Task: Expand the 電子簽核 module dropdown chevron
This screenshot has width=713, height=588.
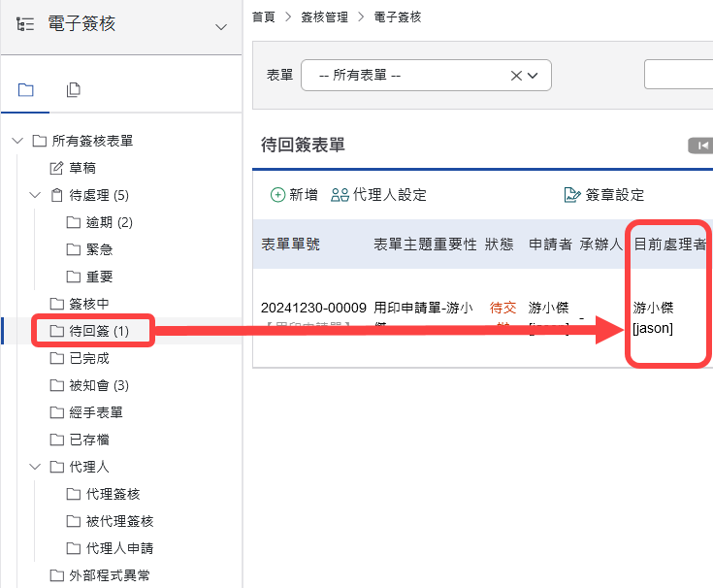Action: click(221, 27)
